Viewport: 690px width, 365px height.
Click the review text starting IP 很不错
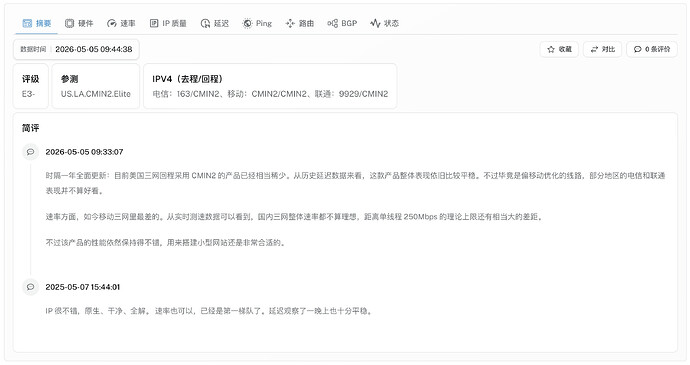(209, 311)
